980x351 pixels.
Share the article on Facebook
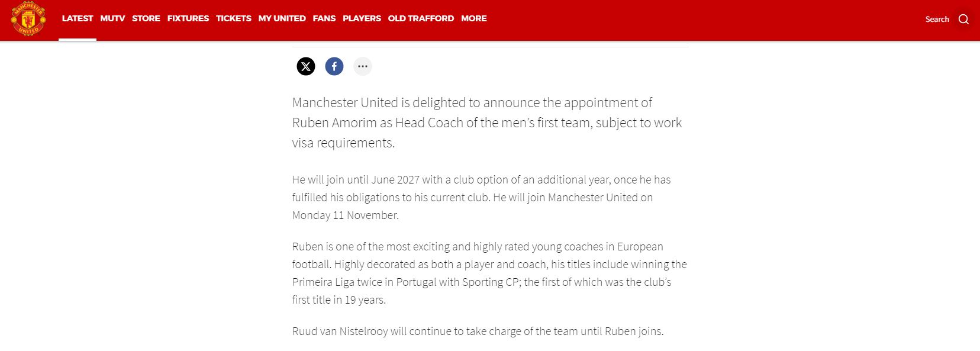pyautogui.click(x=334, y=66)
